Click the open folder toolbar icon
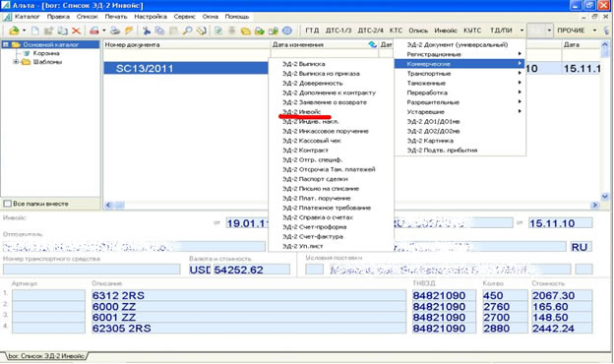The image size is (614, 364). click(x=14, y=30)
